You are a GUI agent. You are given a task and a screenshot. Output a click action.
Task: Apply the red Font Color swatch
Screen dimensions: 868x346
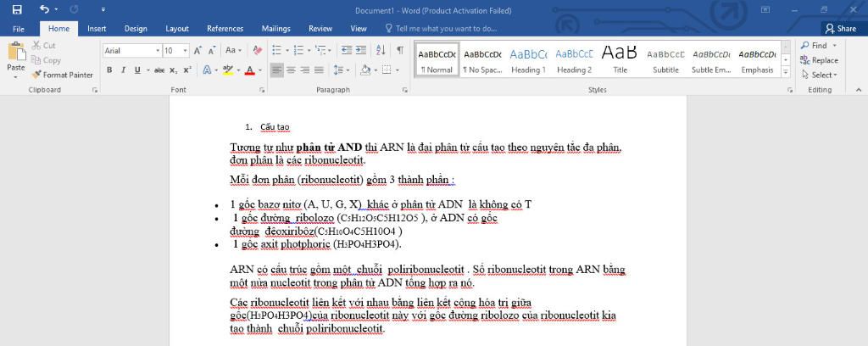pos(249,70)
